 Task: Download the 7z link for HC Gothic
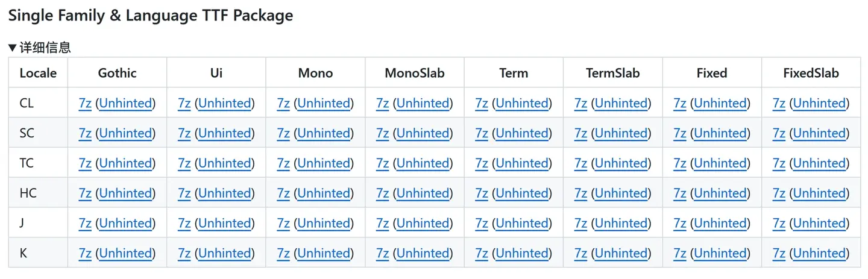coord(85,193)
